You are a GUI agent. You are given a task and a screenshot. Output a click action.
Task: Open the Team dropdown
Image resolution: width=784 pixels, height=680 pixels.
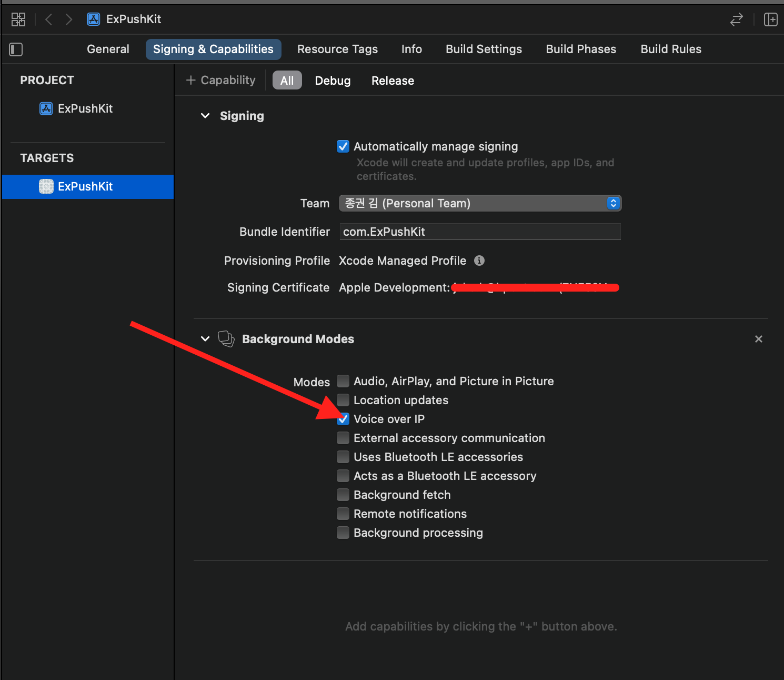click(480, 203)
